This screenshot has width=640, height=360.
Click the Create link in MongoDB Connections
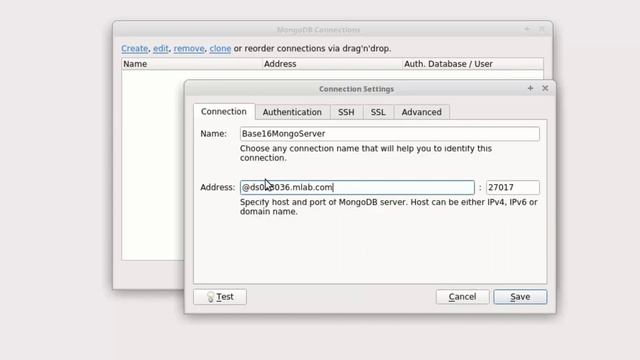click(x=134, y=49)
